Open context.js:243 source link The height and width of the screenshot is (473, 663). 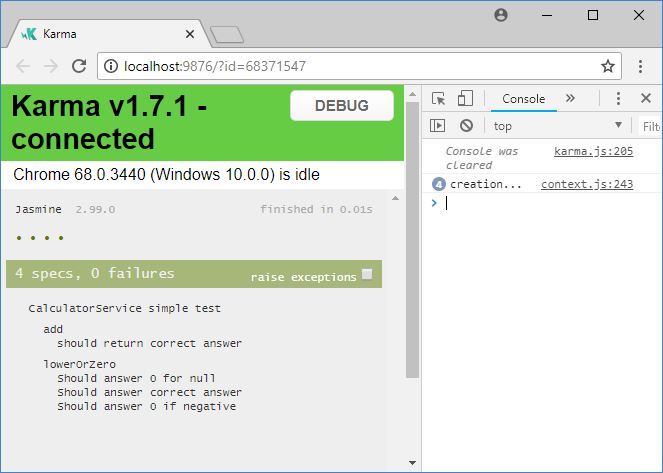[587, 184]
